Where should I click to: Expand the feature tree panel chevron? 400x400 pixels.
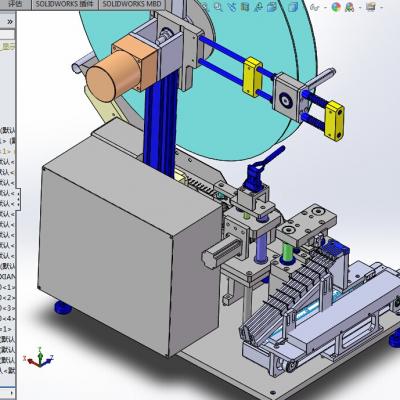[10, 22]
